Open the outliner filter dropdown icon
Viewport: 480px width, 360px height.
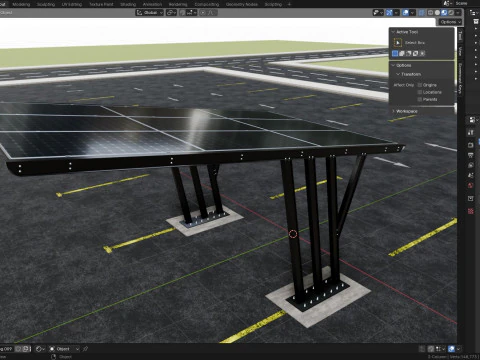(473, 13)
